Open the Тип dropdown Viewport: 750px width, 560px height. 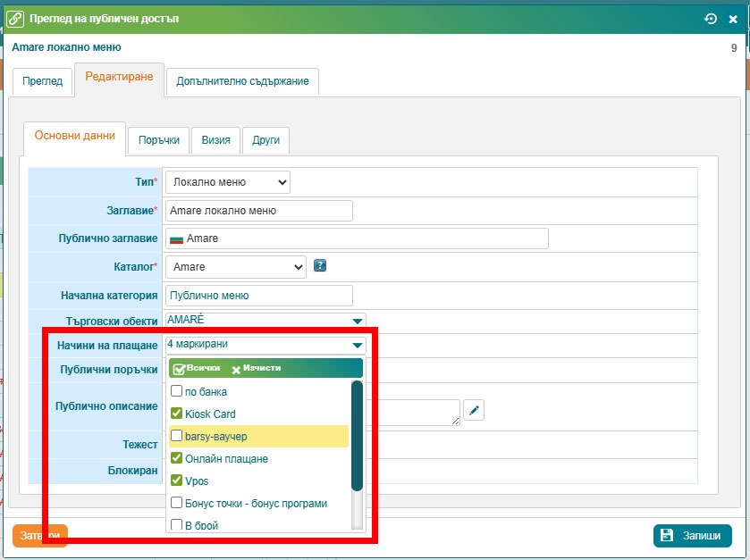pyautogui.click(x=228, y=182)
